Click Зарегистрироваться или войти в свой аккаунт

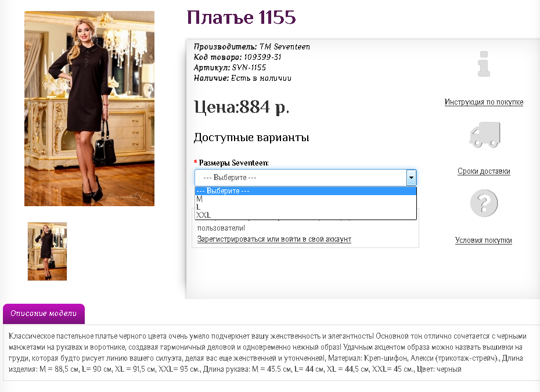[274, 239]
